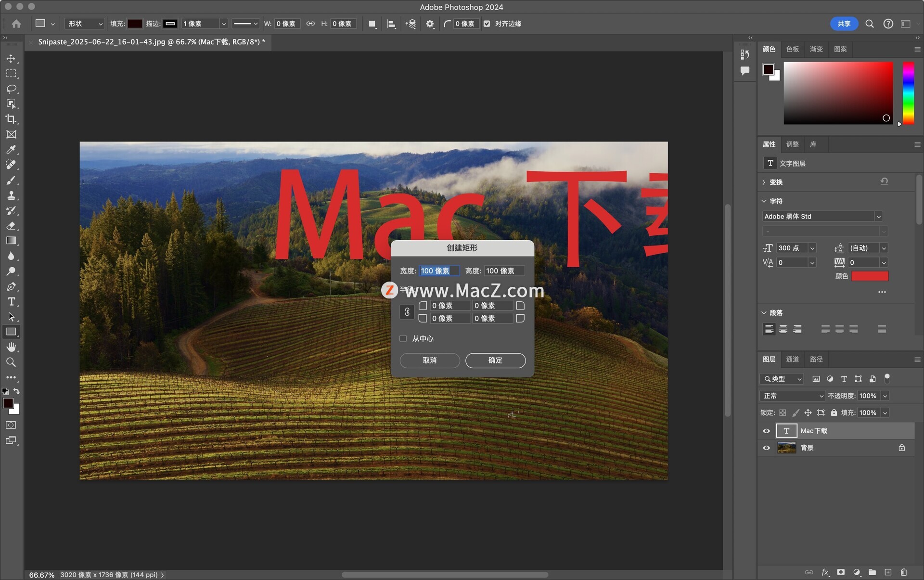Switch to the 色板 tab

(792, 49)
